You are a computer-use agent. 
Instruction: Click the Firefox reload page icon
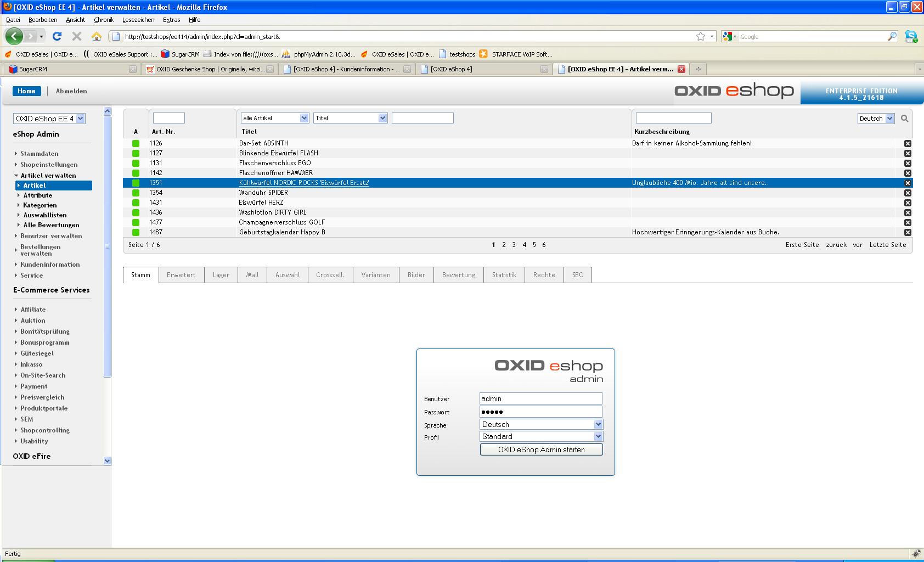click(57, 36)
